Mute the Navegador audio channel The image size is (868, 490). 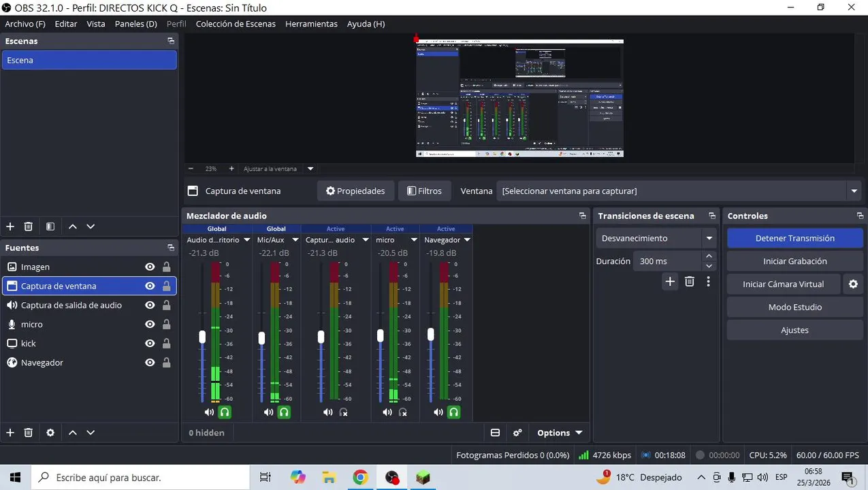tap(438, 412)
